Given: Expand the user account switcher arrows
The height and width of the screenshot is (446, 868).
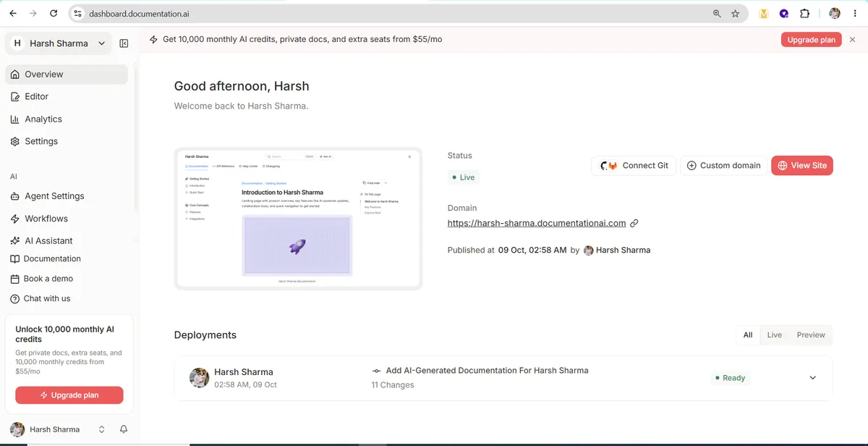Looking at the screenshot, I should coord(102,429).
